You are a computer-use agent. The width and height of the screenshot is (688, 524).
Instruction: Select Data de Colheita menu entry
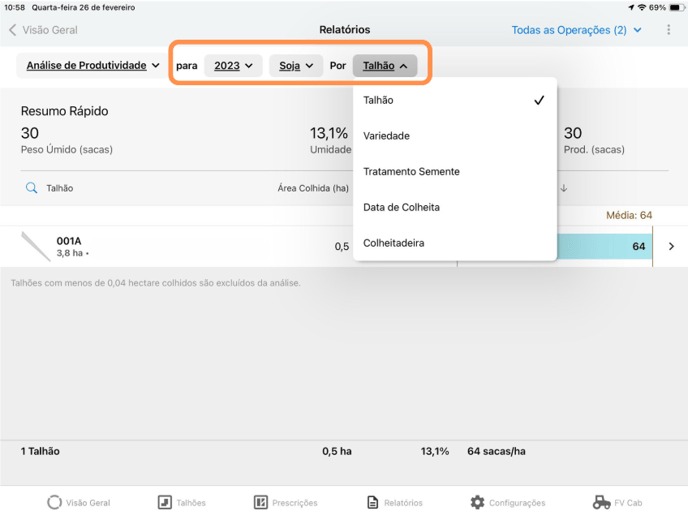(x=454, y=207)
